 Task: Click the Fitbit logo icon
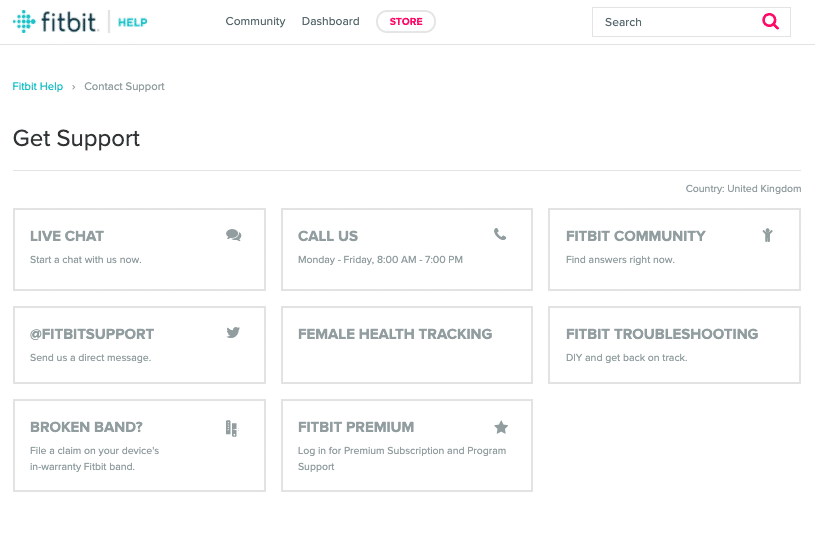point(24,22)
